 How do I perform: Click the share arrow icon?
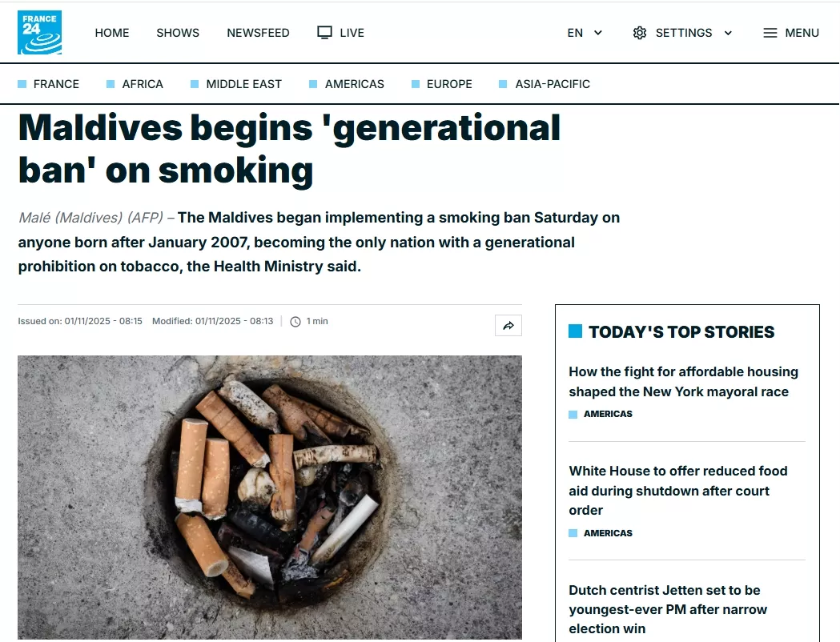click(508, 325)
